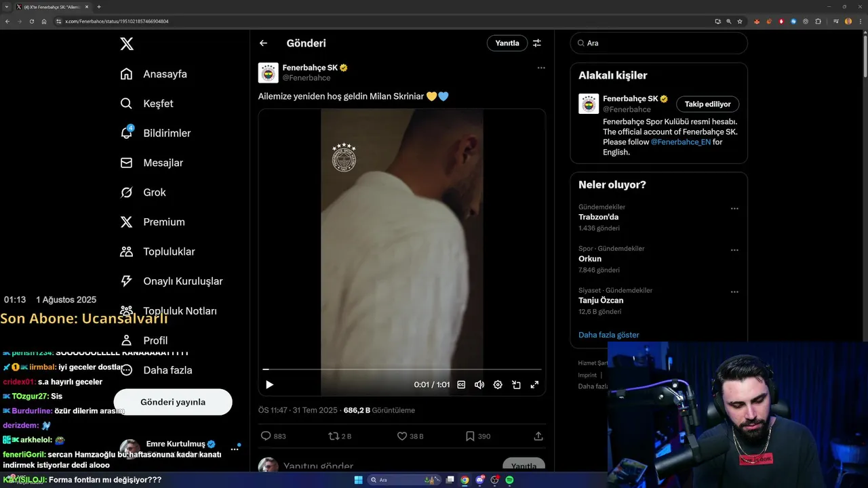Image resolution: width=868 pixels, height=488 pixels.
Task: Open Topluluklar communities
Action: (157, 251)
